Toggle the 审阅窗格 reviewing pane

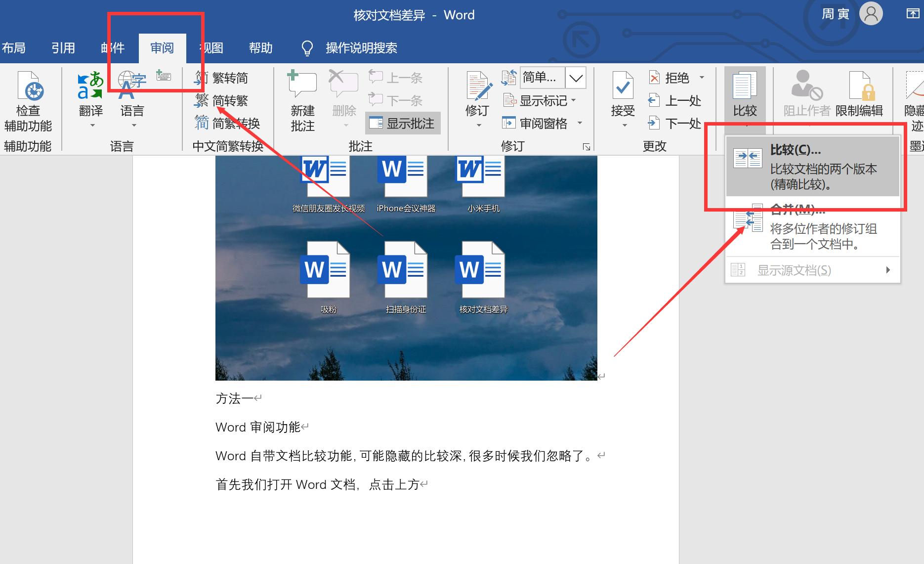(540, 123)
